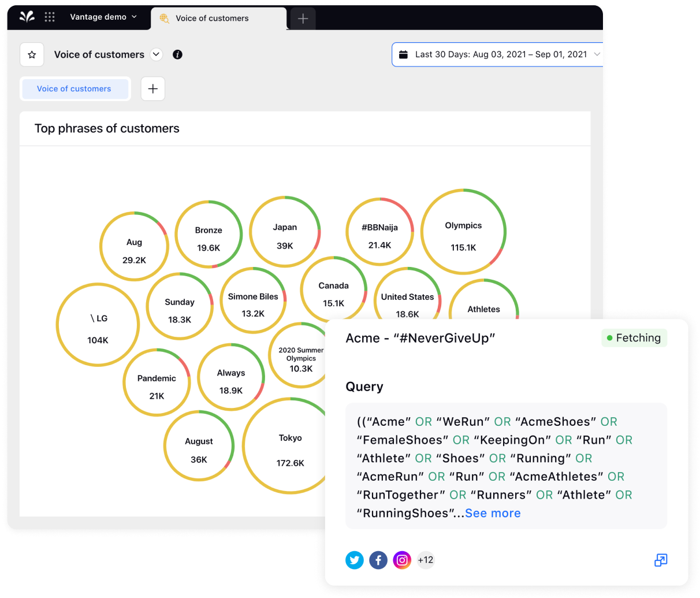Expand the Voice of customers title dropdown
The image size is (700, 598).
pos(156,54)
